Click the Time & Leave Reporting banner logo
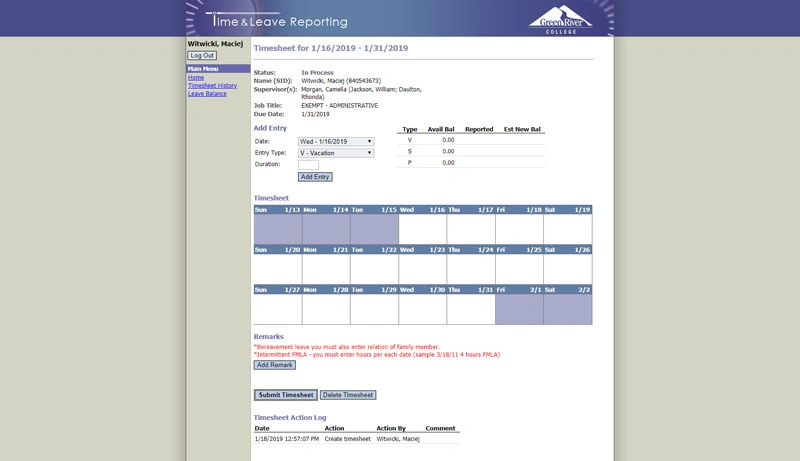800x461 pixels. point(277,20)
